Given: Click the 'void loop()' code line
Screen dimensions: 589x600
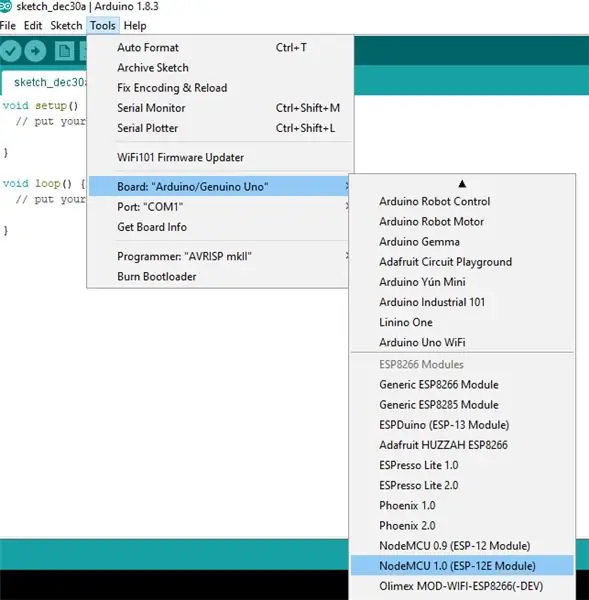Looking at the screenshot, I should coord(44,183).
